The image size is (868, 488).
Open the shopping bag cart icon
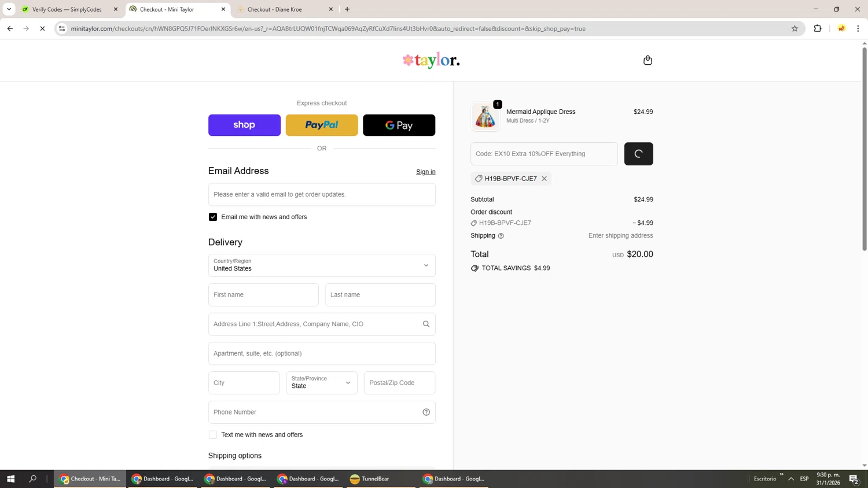click(x=648, y=60)
